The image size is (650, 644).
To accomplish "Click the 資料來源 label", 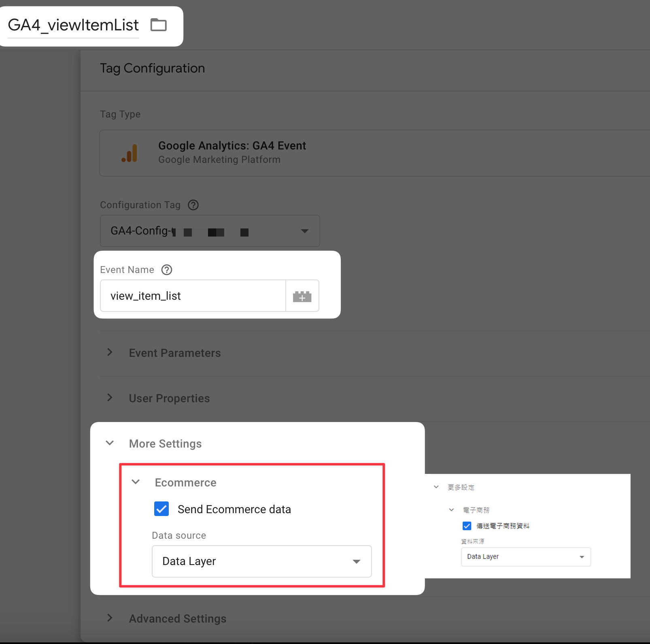I will [473, 542].
